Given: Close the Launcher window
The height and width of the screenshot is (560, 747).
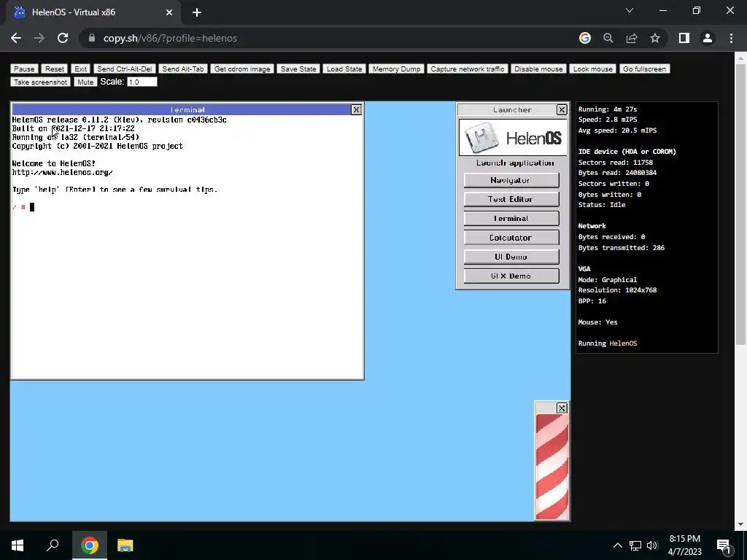Looking at the screenshot, I should point(562,109).
